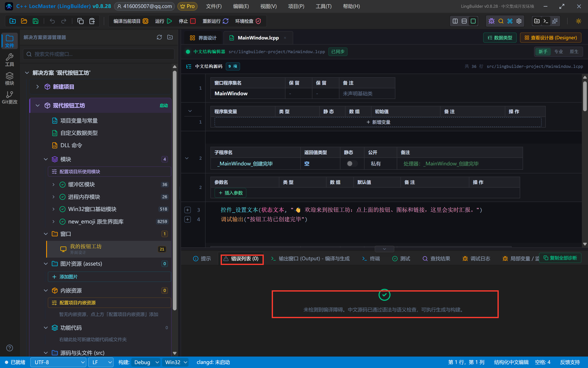Toggle the 静态 switch for _MainWindow_创建完毕
588x368 pixels.
pyautogui.click(x=352, y=164)
